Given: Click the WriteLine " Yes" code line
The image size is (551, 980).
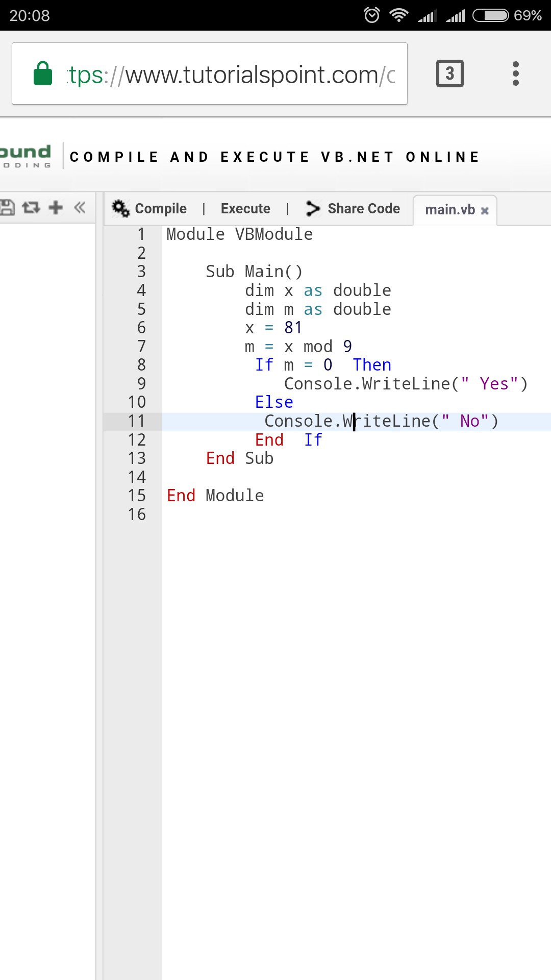Looking at the screenshot, I should click(x=406, y=384).
